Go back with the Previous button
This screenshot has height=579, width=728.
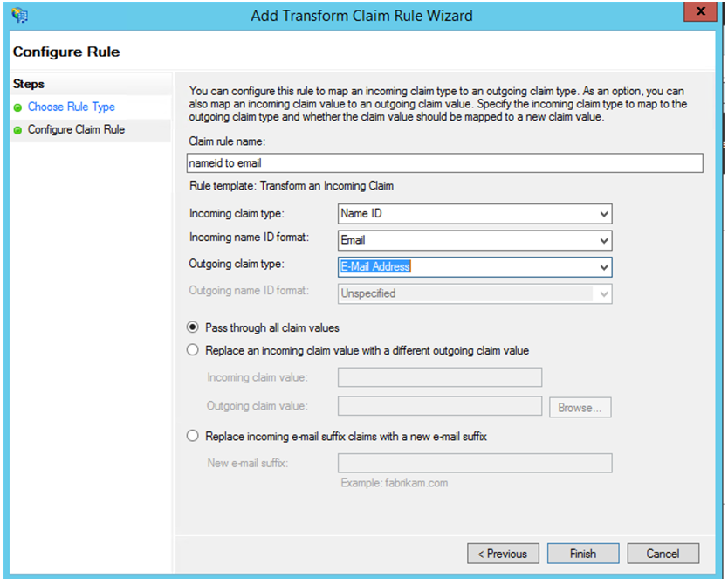coord(503,554)
